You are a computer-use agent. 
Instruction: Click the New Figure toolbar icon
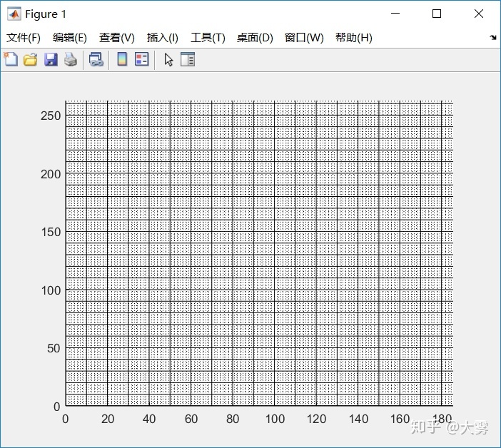click(x=11, y=59)
